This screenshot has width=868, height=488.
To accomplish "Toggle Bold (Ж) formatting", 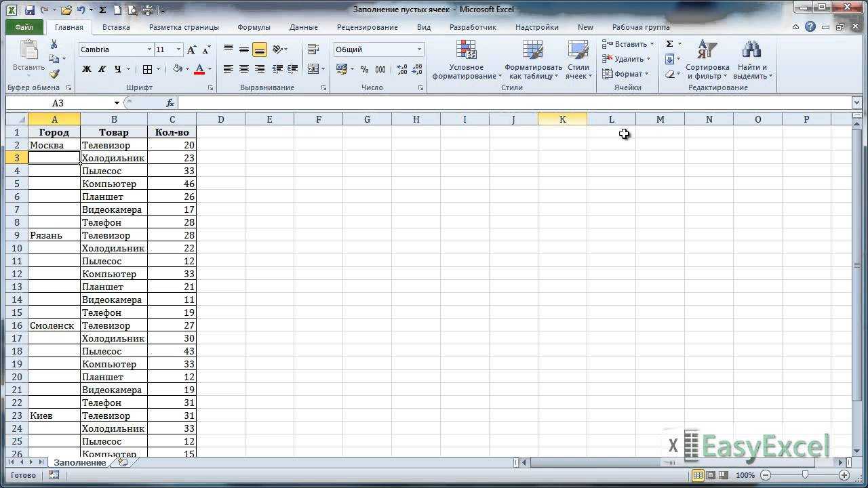I will [87, 69].
